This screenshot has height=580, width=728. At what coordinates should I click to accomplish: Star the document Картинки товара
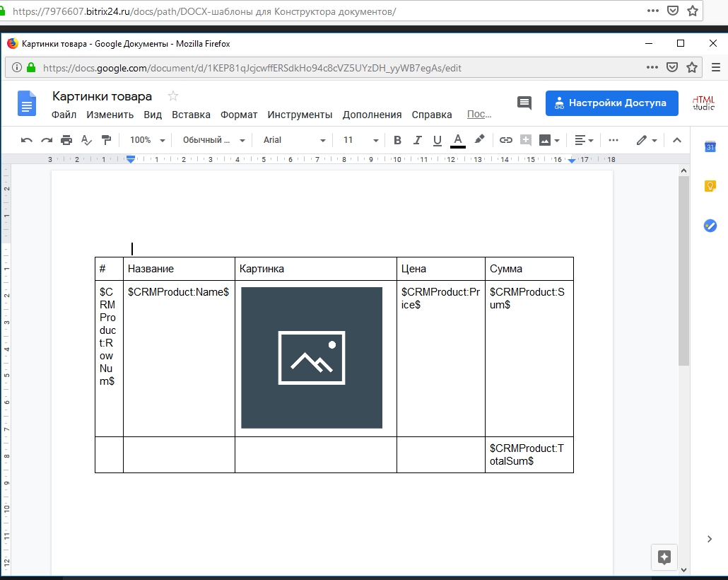tap(173, 96)
